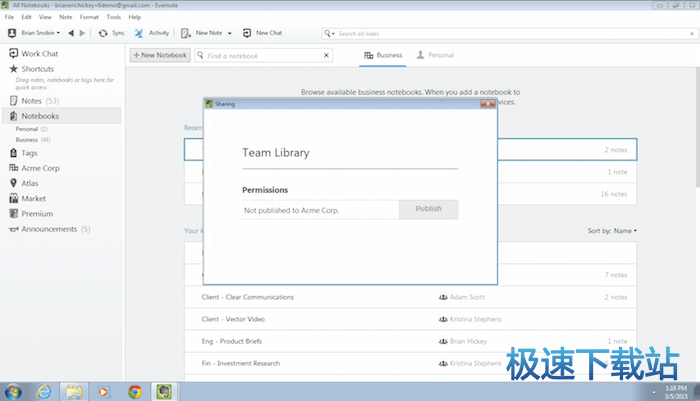Click the Shortcuts star icon
This screenshot has width=700, height=401.
(x=13, y=69)
